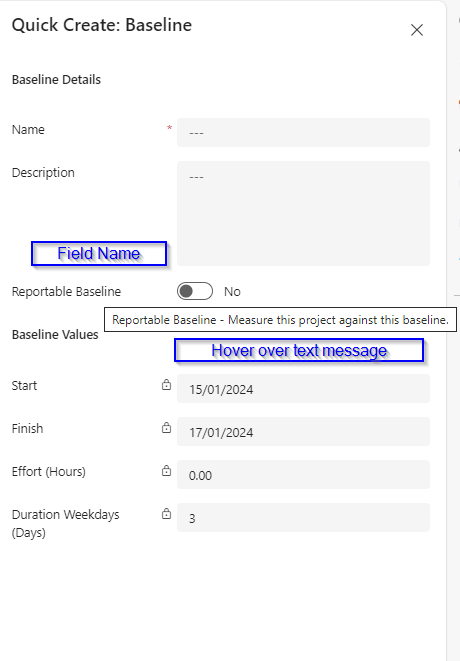This screenshot has height=661, width=460.
Task: Click the No label next to toggle
Action: coord(232,291)
